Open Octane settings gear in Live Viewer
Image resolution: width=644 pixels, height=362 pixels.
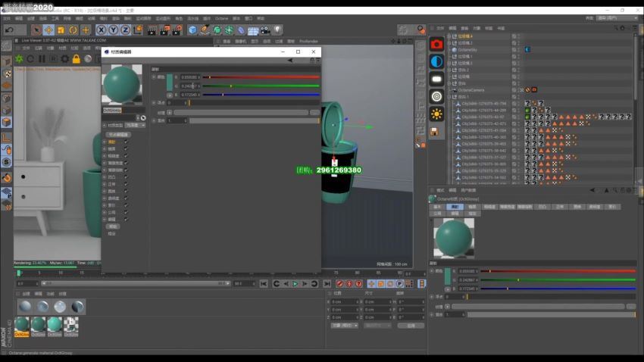click(64, 59)
